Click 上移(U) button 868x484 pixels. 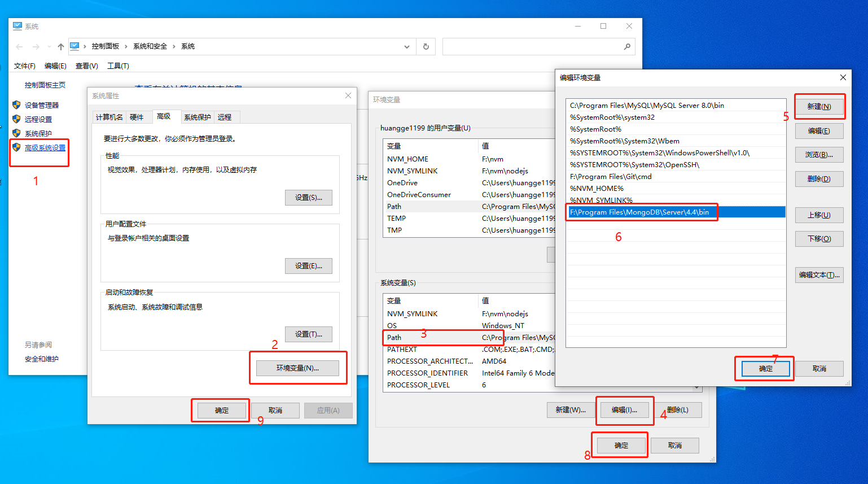pos(819,215)
